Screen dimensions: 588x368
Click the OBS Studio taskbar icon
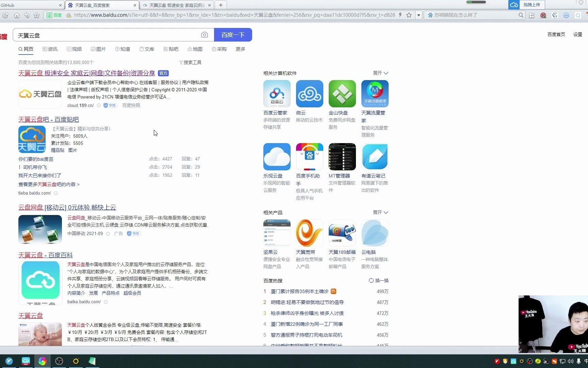tap(59, 361)
